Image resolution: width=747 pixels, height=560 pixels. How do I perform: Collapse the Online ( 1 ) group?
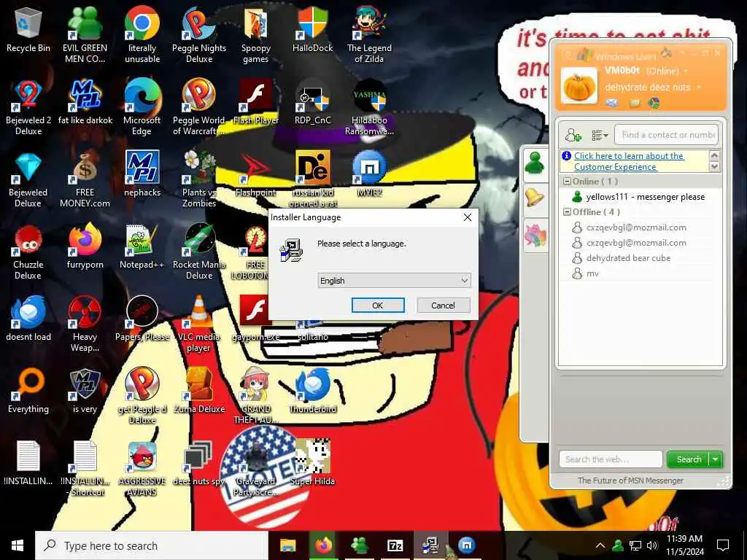567,182
